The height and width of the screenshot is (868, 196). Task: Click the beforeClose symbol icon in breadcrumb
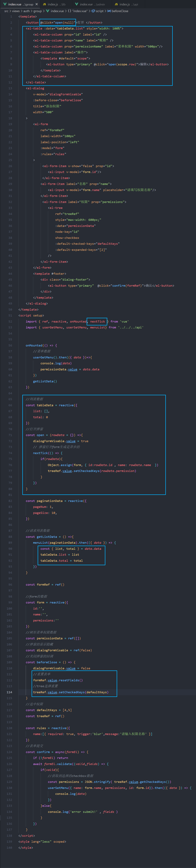pyautogui.click(x=109, y=11)
